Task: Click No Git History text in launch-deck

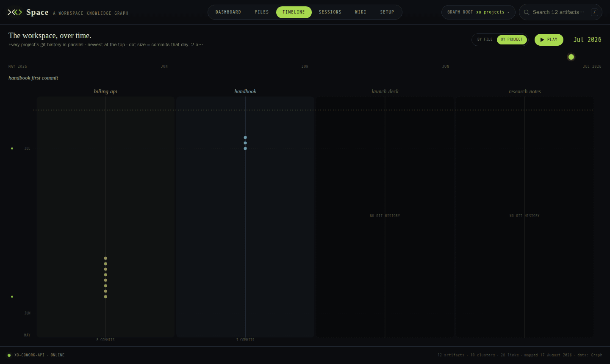Action: [385, 216]
